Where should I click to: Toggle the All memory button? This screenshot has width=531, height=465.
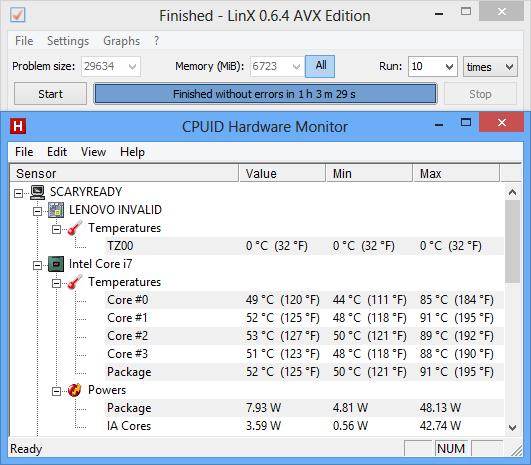(x=320, y=66)
